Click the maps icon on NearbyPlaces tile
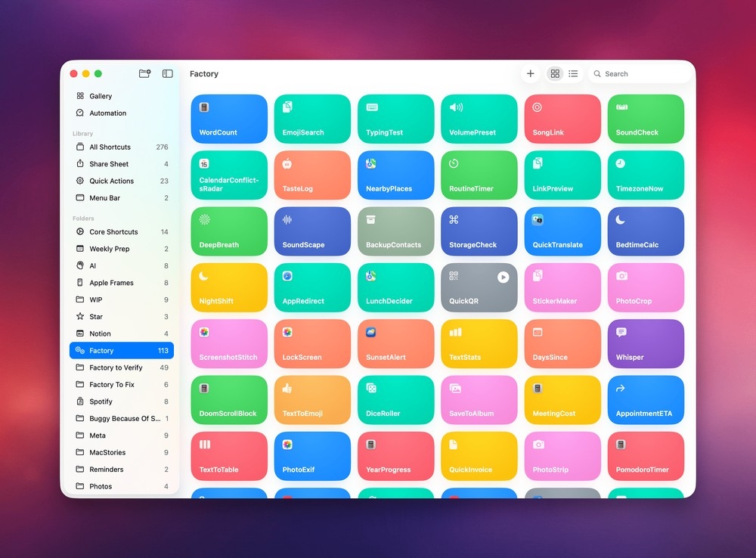 [x=370, y=163]
